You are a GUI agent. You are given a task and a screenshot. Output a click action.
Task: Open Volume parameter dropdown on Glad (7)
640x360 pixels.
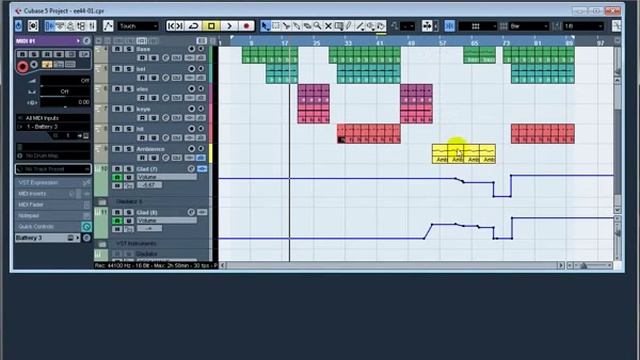[167, 177]
